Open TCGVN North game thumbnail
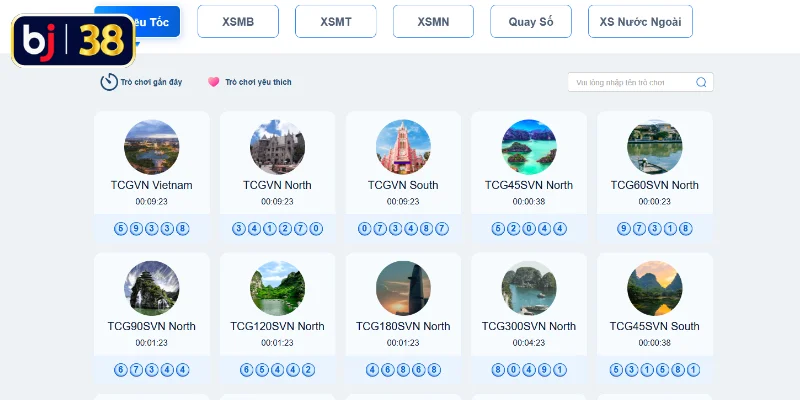Screen dimensions: 800x400 click(x=278, y=147)
